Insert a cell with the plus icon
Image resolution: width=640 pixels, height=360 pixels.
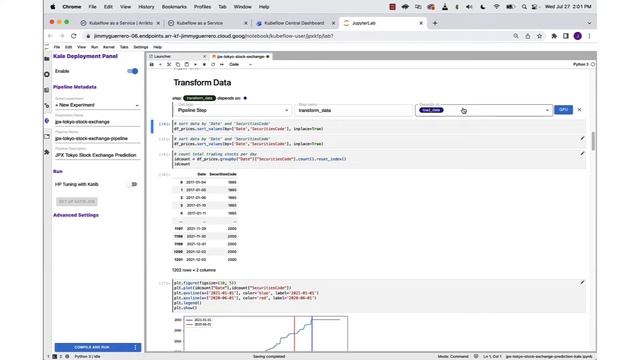[x=160, y=64]
